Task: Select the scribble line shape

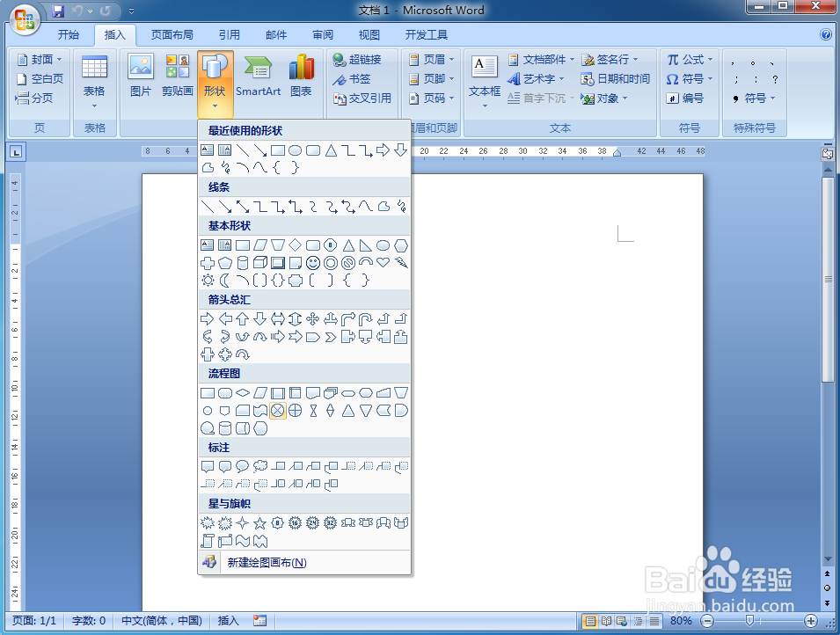Action: (401, 207)
